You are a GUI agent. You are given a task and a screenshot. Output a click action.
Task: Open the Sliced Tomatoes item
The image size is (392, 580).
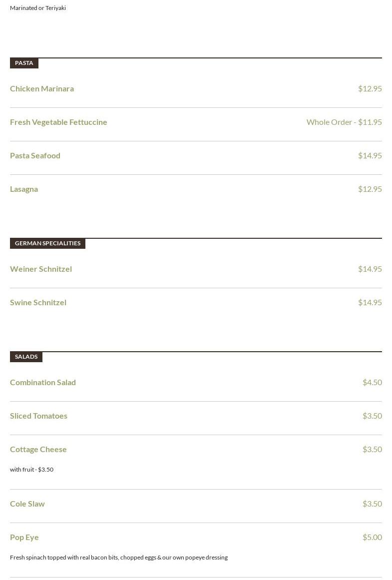(38, 416)
